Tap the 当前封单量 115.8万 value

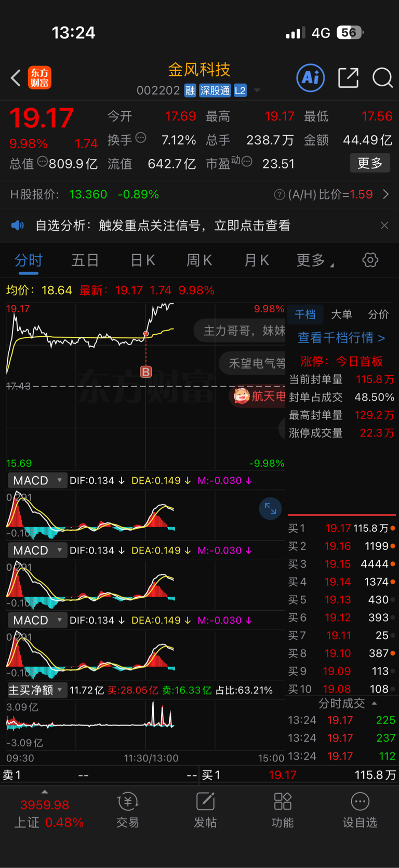pos(375,379)
